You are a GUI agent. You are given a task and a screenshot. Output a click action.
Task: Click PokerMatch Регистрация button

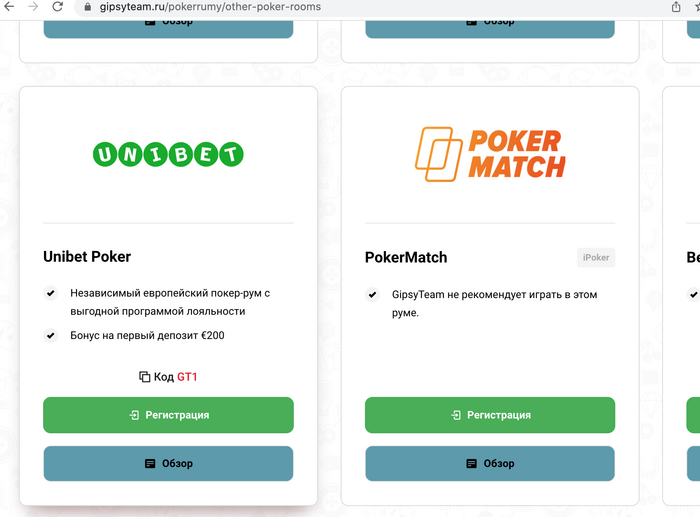click(490, 415)
